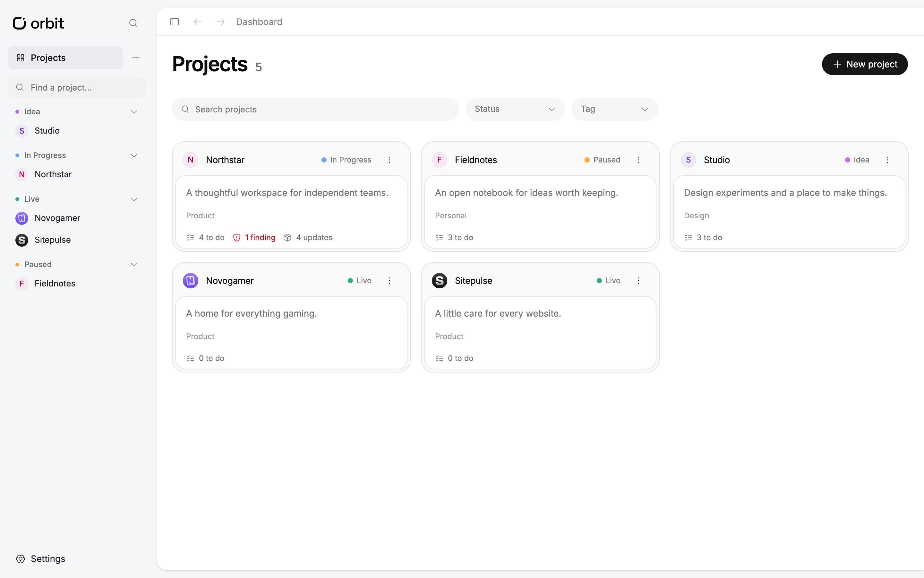Add a project with the sidebar plus icon
Image resolution: width=924 pixels, height=578 pixels.
point(136,58)
